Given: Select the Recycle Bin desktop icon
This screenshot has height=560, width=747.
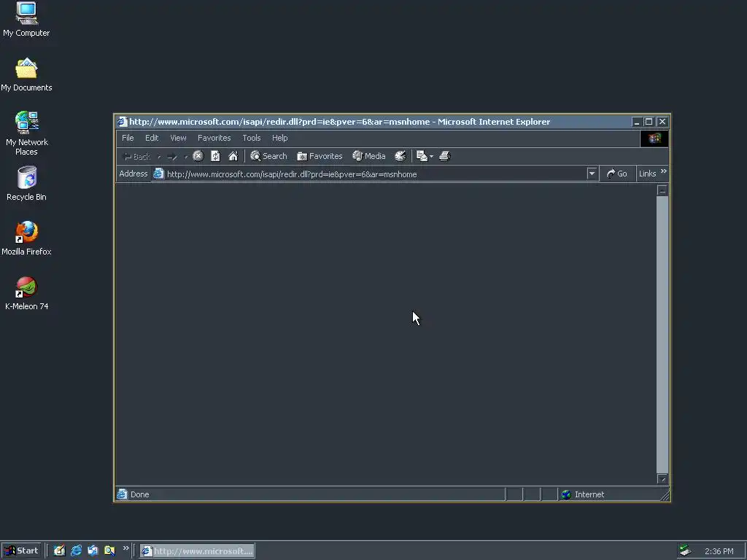Looking at the screenshot, I should point(26,183).
